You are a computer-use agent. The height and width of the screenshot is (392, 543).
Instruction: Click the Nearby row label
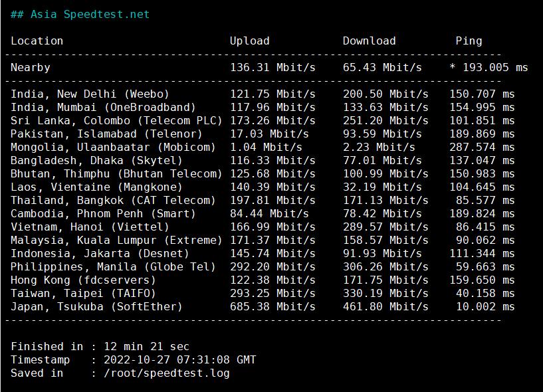(x=31, y=68)
